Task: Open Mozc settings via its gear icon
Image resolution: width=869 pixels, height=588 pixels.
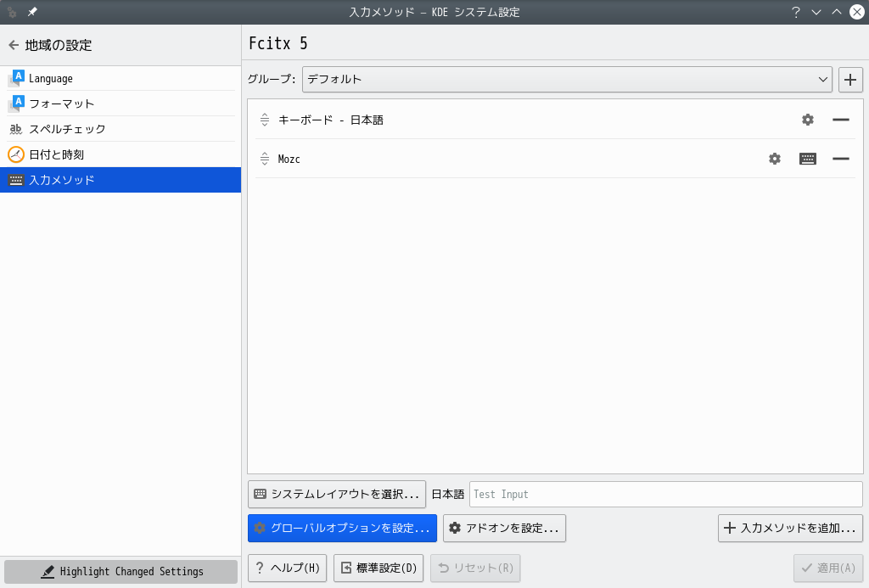Action: pos(775,159)
